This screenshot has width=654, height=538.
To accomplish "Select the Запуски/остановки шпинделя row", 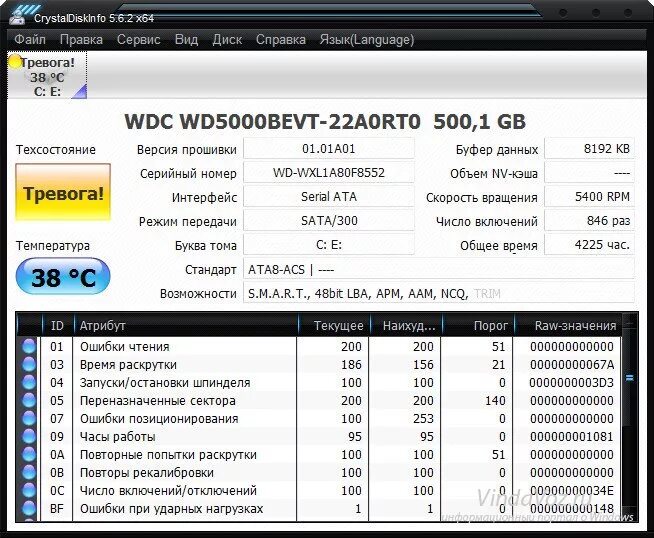I will click(319, 382).
